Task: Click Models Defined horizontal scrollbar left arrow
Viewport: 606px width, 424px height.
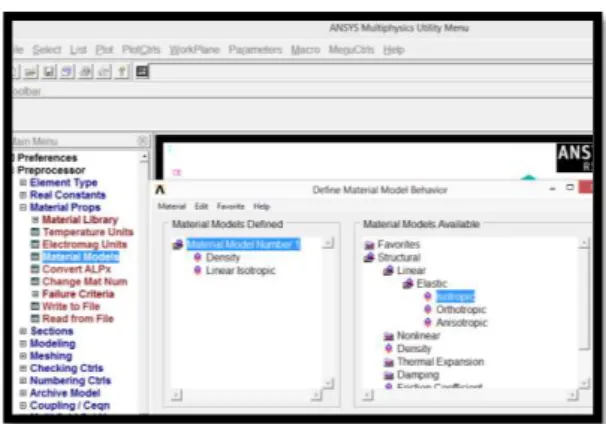Action: pyautogui.click(x=176, y=395)
